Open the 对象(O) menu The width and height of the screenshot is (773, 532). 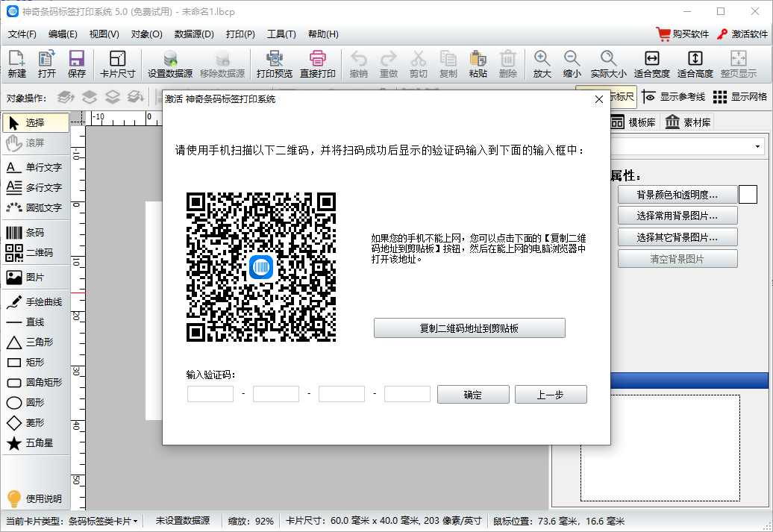click(146, 34)
